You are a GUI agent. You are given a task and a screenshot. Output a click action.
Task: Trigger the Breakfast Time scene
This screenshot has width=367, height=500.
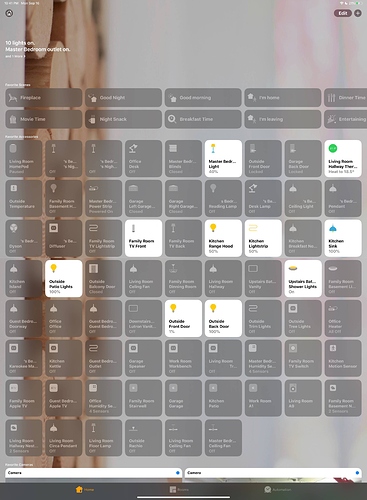[x=203, y=119]
